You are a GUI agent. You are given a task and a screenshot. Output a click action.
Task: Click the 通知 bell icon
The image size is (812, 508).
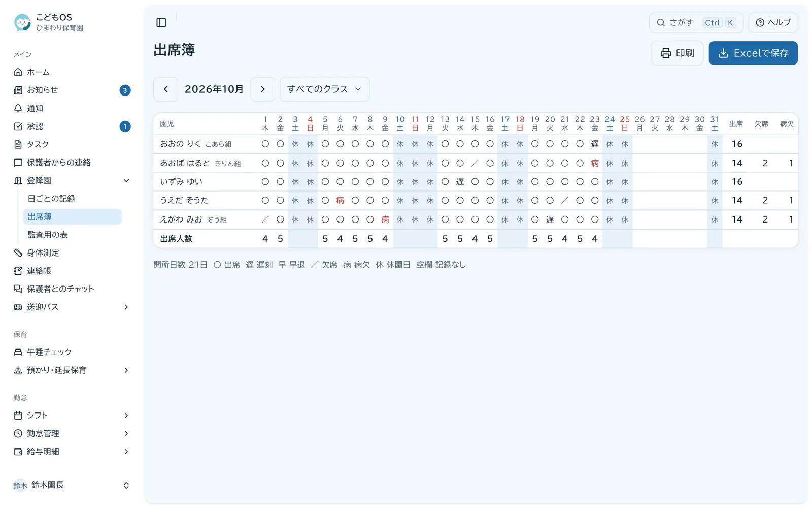18,108
